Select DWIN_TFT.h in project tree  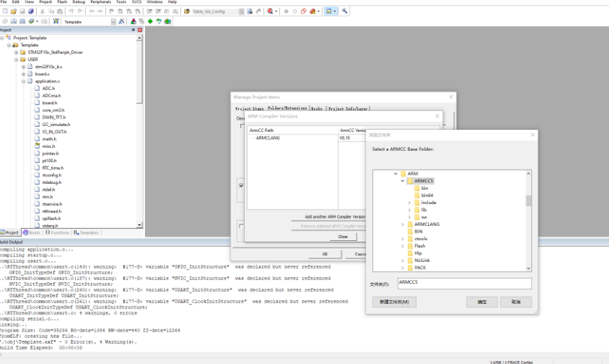pyautogui.click(x=54, y=117)
